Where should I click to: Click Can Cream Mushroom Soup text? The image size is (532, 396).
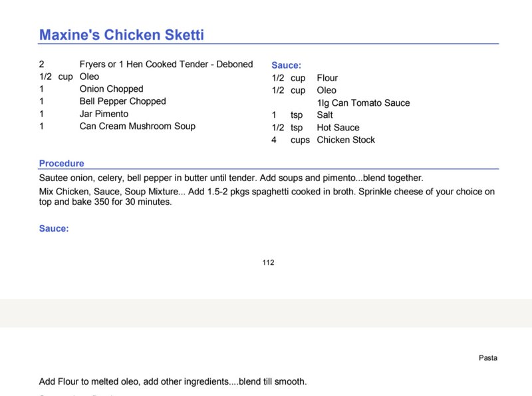point(138,126)
